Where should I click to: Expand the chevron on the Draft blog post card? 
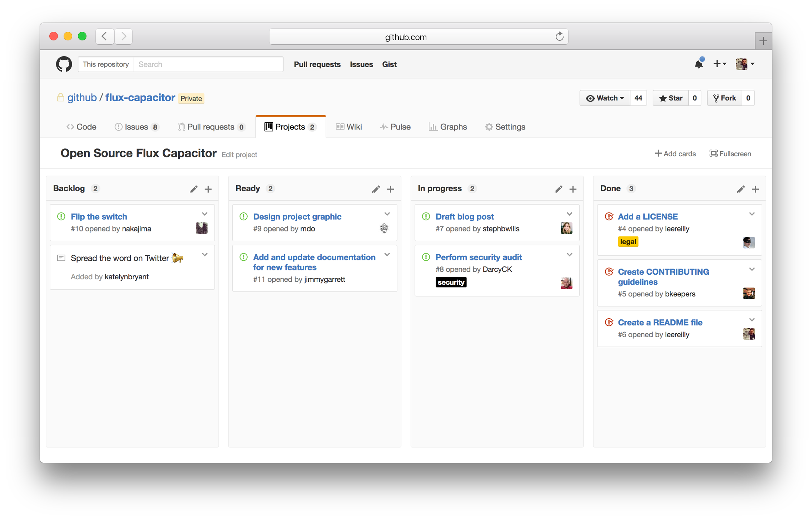569,214
